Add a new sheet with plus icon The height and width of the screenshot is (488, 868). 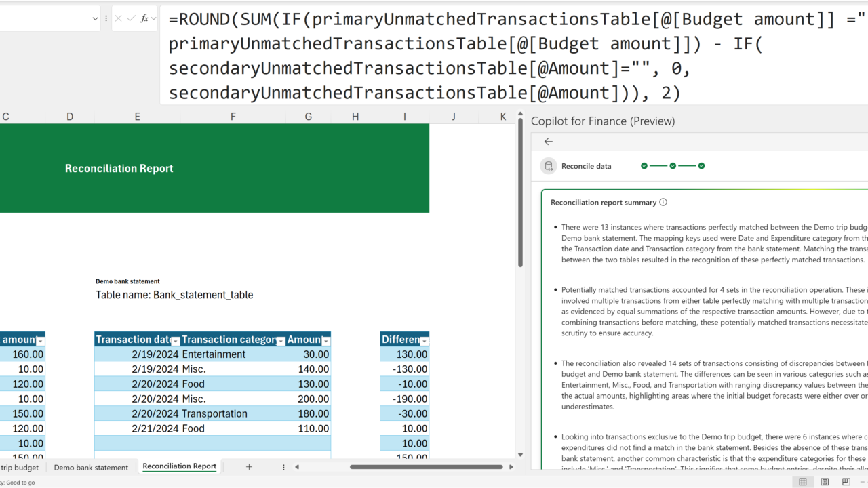point(249,467)
